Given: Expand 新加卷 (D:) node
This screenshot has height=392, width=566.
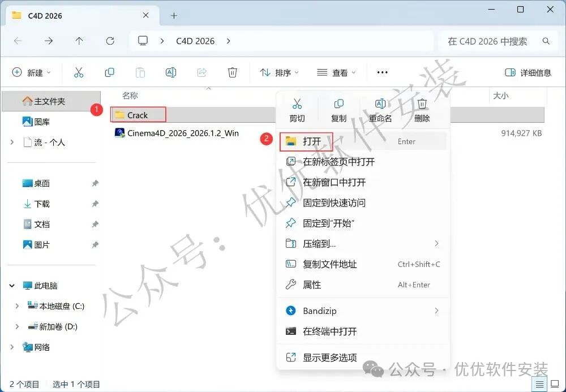Looking at the screenshot, I should click(x=17, y=327).
